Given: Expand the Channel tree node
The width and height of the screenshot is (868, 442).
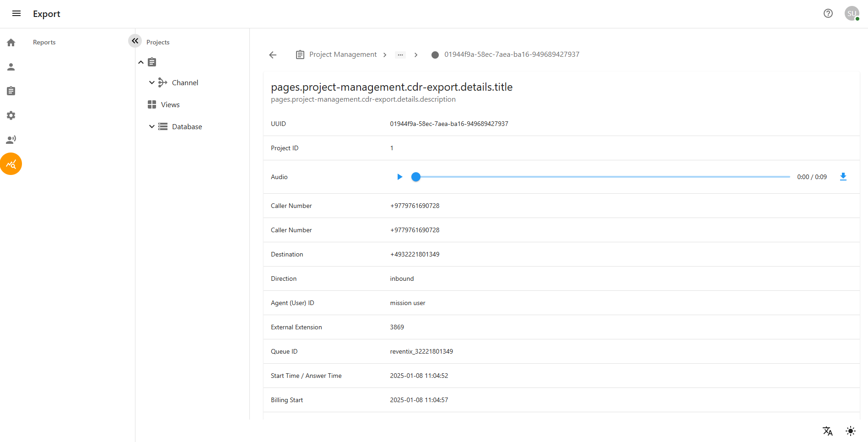Looking at the screenshot, I should pyautogui.click(x=152, y=83).
